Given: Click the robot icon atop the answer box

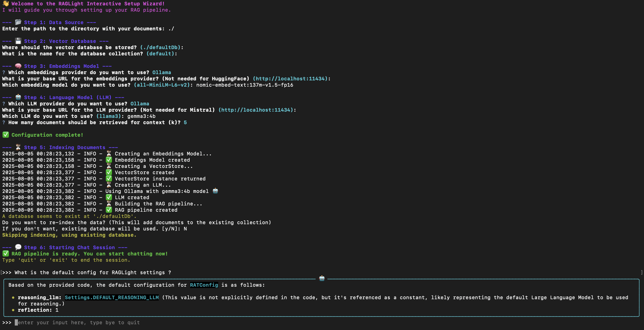Looking at the screenshot, I should (x=322, y=278).
